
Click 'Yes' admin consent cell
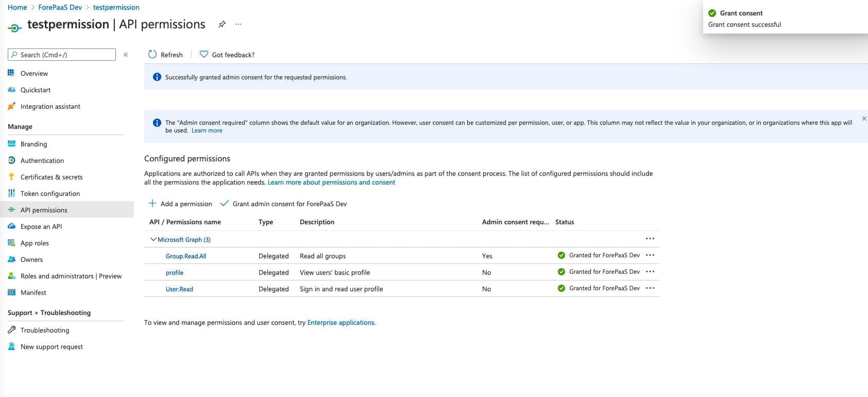(x=487, y=256)
